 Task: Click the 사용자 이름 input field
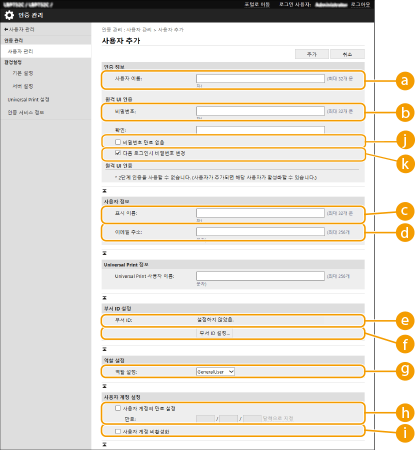point(260,78)
